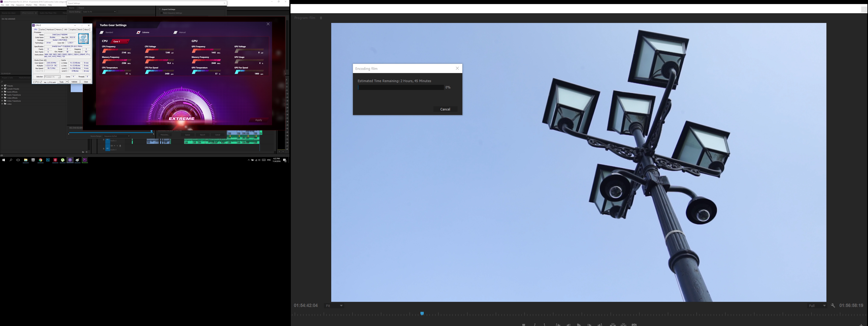The image size is (868, 326).
Task: Expand the Audio Effects folder
Action: pyautogui.click(x=2, y=92)
